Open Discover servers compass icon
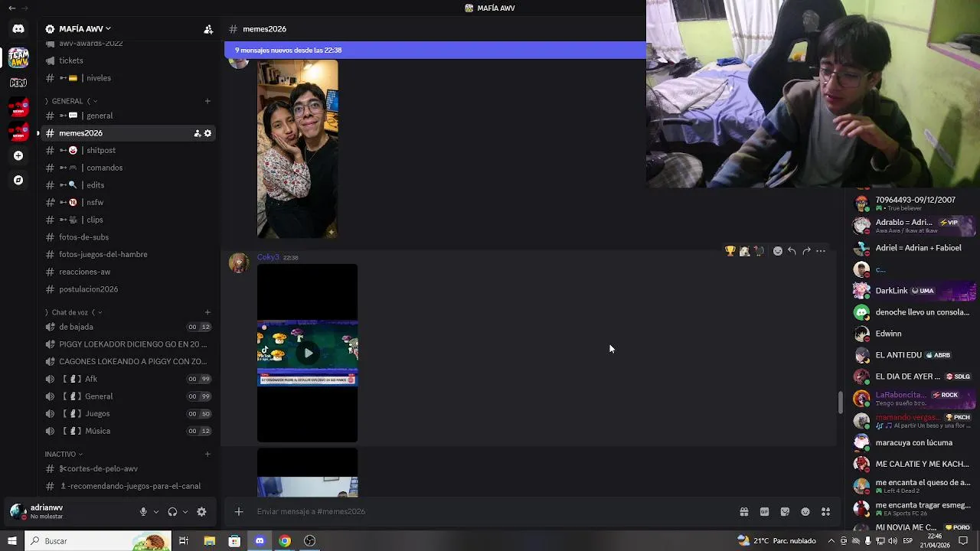The image size is (980, 551). click(18, 180)
